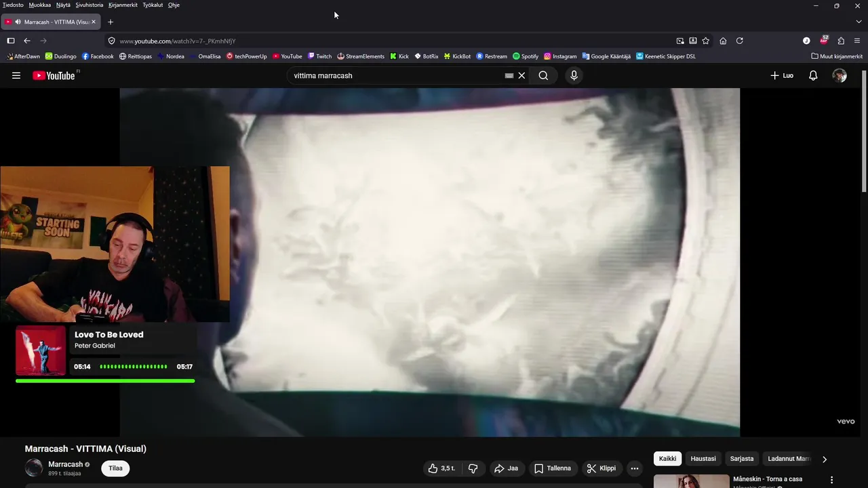Toggle the sidebar panel icon
This screenshot has width=868, height=488.
coord(11,41)
